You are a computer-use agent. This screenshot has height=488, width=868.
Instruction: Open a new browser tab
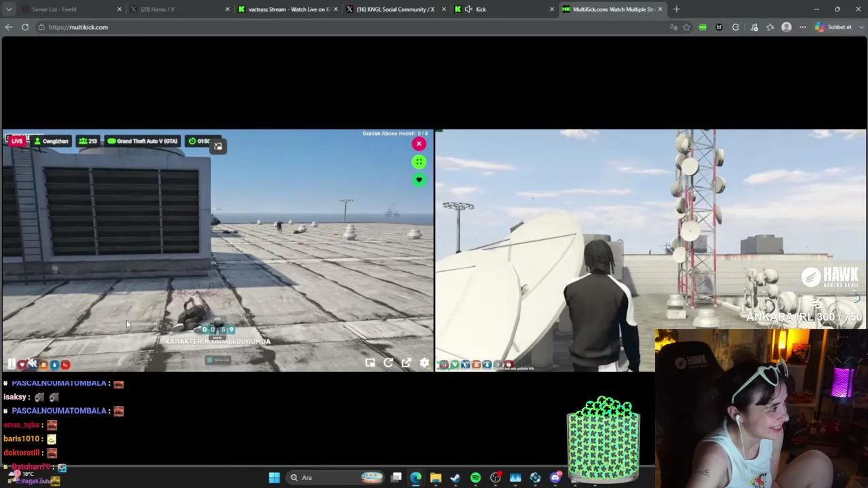[x=676, y=9]
